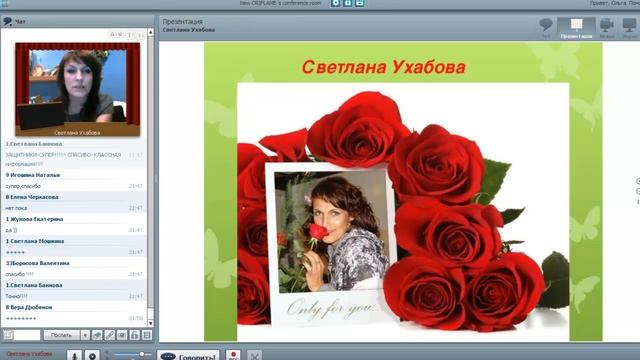
Task: Select chat sender 8 Елена Черкасова
Action: coord(32,197)
